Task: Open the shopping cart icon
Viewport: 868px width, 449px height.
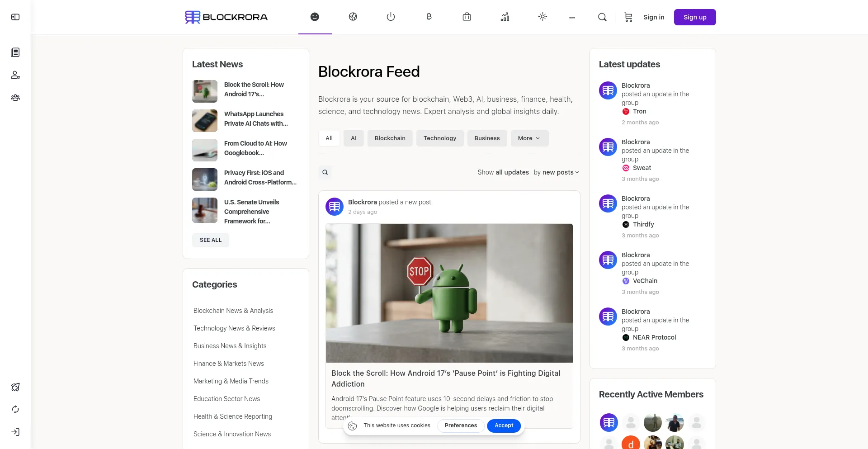Action: (628, 17)
